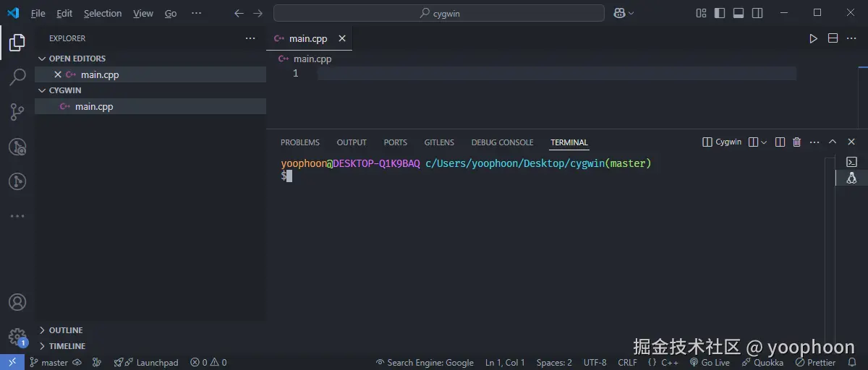Open the Manage gear menu

17,337
